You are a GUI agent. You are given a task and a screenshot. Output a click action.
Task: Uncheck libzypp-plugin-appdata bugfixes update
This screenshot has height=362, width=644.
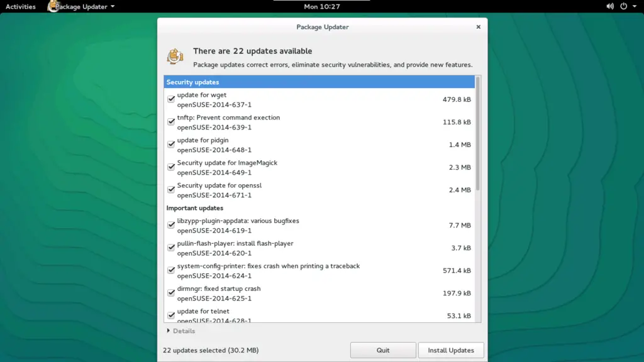coord(171,225)
